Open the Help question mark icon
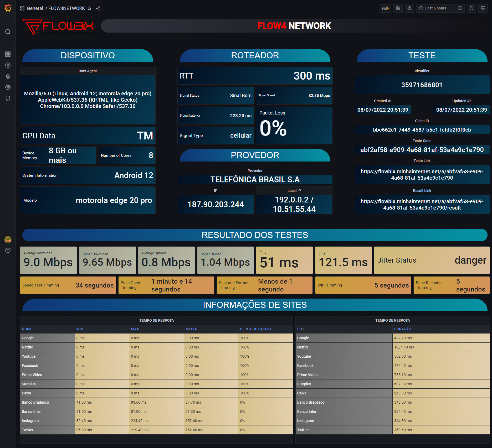The height and width of the screenshot is (448, 492). tap(8, 250)
